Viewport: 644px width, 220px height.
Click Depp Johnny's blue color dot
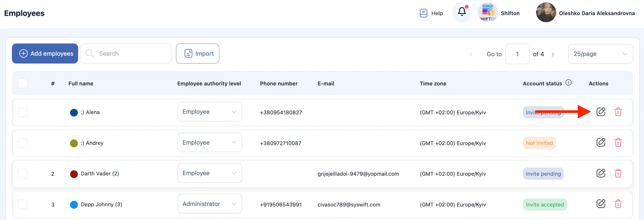[x=74, y=205]
